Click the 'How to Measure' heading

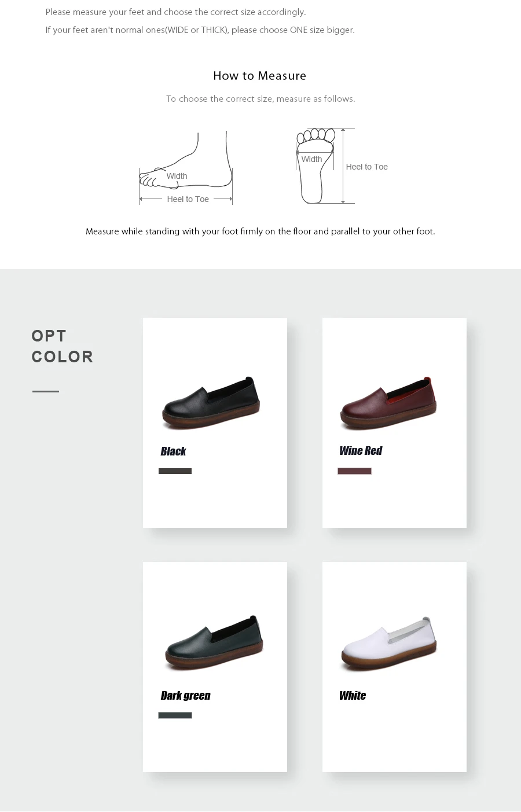click(x=259, y=76)
